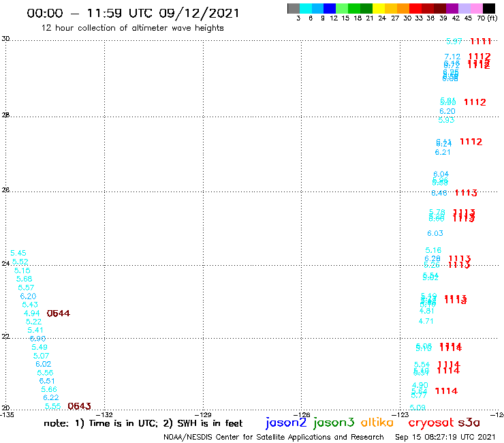Click the gray 3 ft legend swatch
This screenshot has width=504, height=443.
[x=294, y=8]
